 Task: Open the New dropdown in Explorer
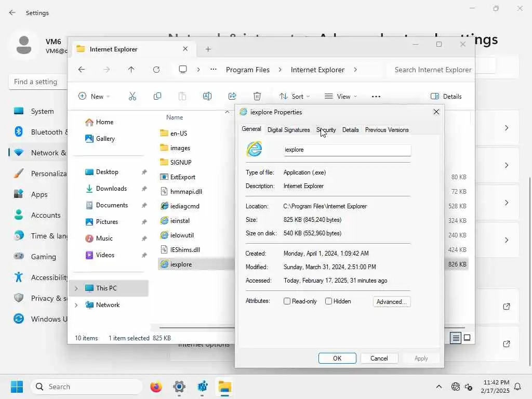pyautogui.click(x=94, y=96)
